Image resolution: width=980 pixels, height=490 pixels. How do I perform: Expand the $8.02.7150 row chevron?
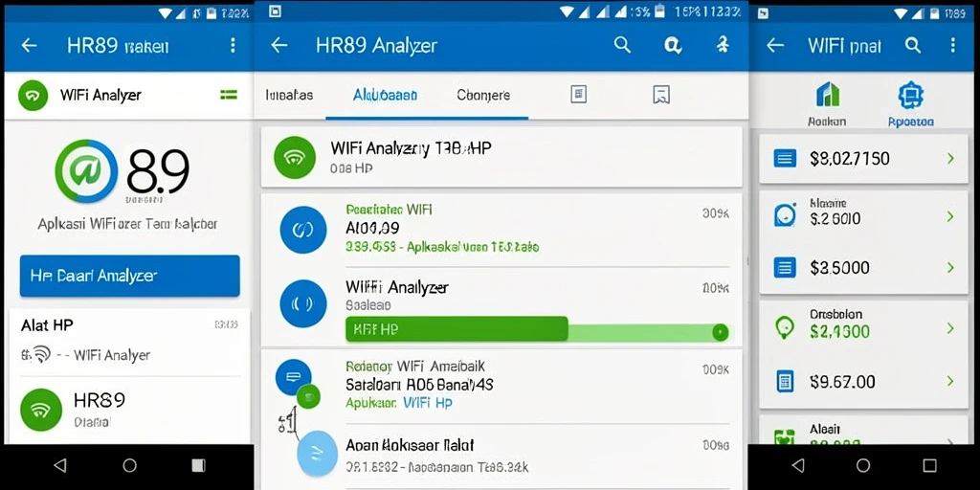(950, 158)
